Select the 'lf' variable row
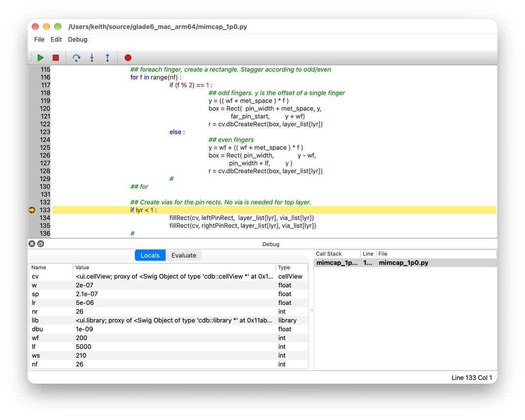The image size is (525, 420). click(169, 347)
